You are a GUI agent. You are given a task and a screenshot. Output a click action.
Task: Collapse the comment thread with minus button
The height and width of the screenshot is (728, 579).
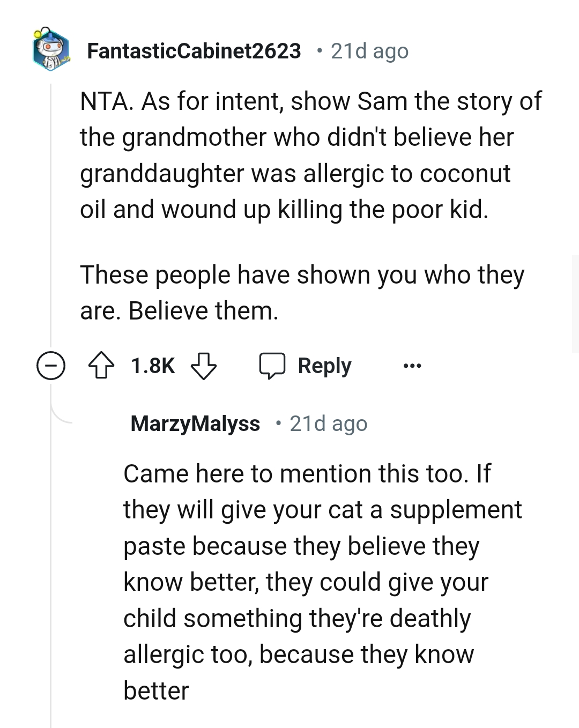click(x=51, y=366)
